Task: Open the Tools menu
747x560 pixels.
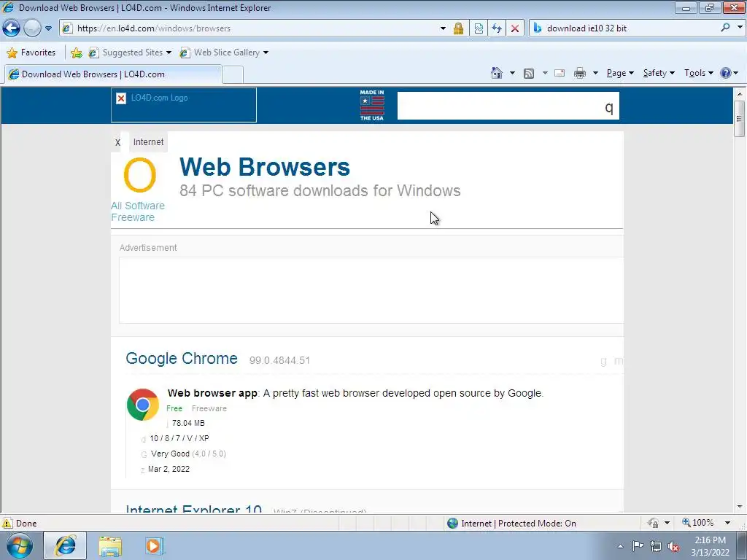Action: coord(698,73)
